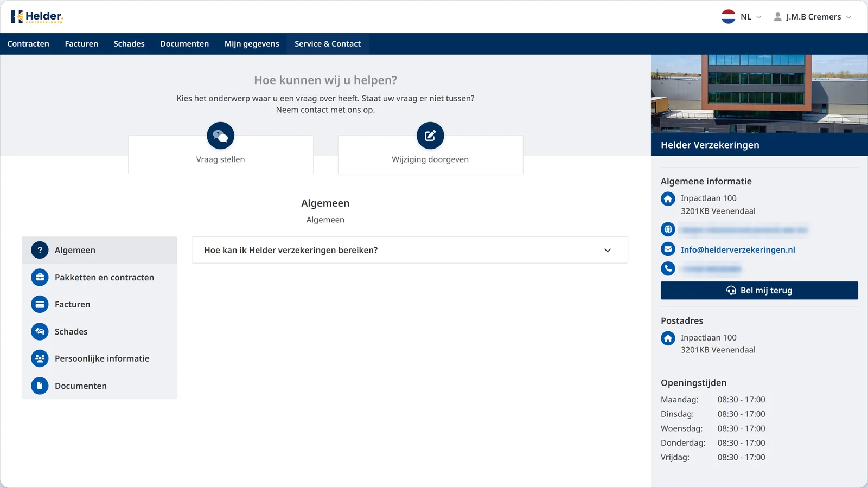Click the people icon for Persoonlijke informatie

tap(40, 358)
